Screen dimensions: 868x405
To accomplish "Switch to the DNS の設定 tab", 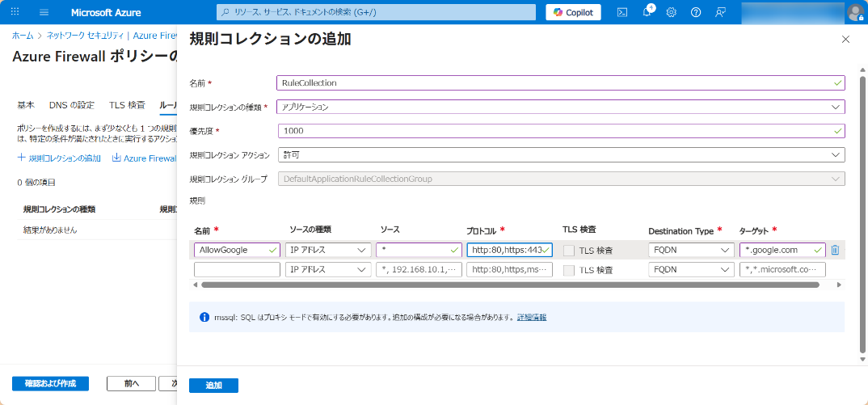I will point(72,105).
